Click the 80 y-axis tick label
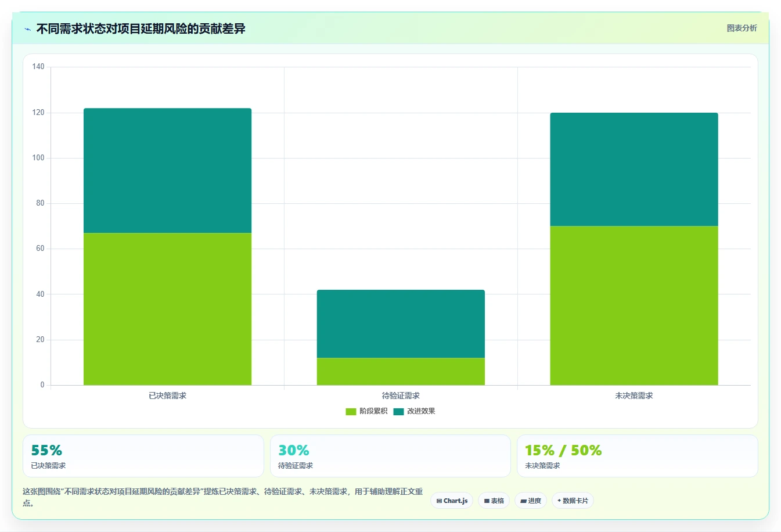The height and width of the screenshot is (532, 781). pyautogui.click(x=40, y=203)
